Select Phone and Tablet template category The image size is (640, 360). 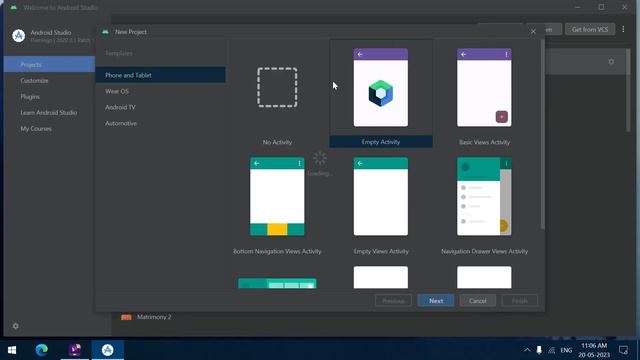pos(160,75)
